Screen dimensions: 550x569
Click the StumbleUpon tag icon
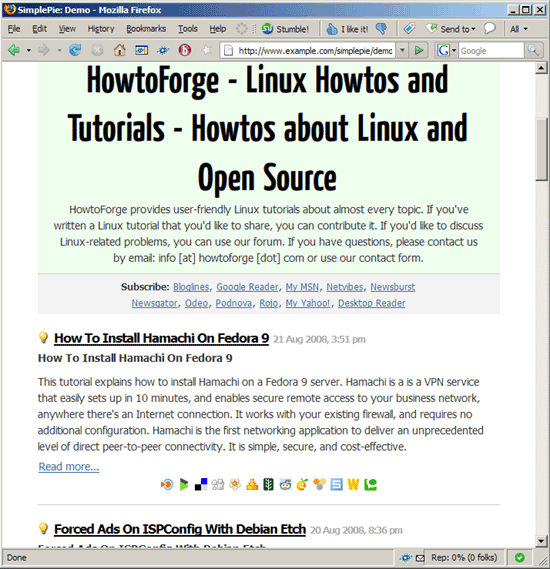[x=409, y=29]
